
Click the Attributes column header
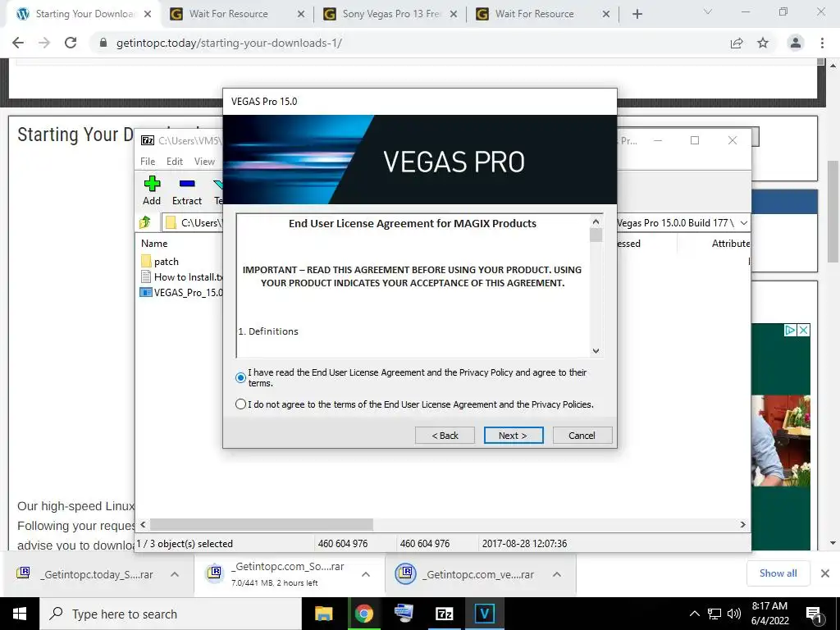click(730, 243)
